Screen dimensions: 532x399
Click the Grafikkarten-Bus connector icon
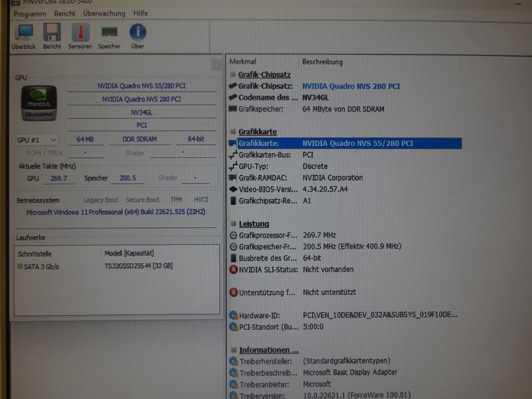[x=233, y=155]
